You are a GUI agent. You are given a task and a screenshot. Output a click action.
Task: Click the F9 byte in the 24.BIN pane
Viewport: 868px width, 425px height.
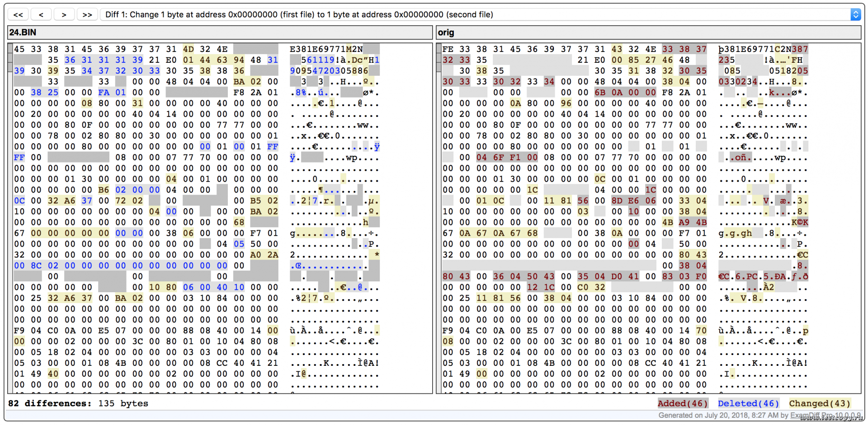click(x=19, y=331)
